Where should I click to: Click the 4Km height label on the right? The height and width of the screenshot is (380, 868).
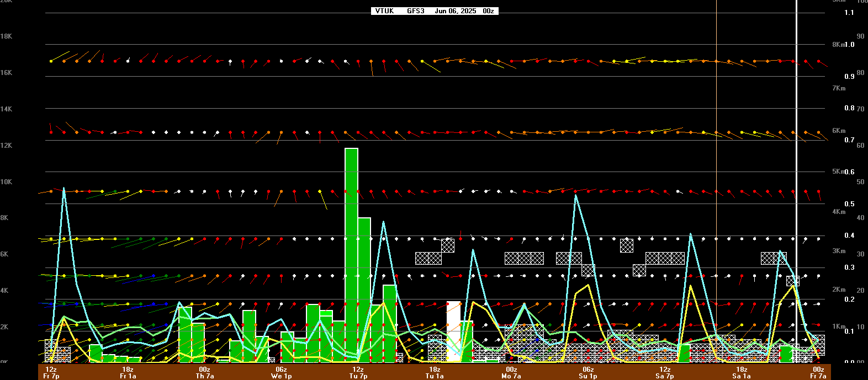(x=839, y=212)
